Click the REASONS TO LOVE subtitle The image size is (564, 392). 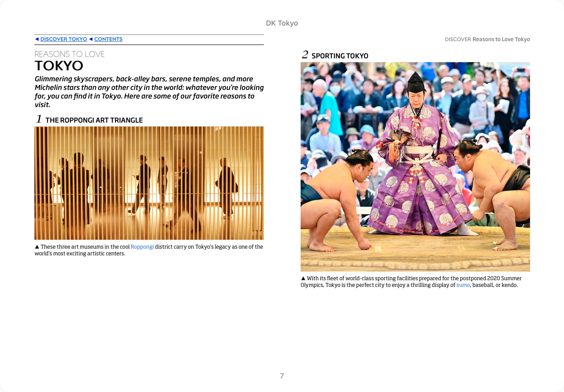[70, 54]
